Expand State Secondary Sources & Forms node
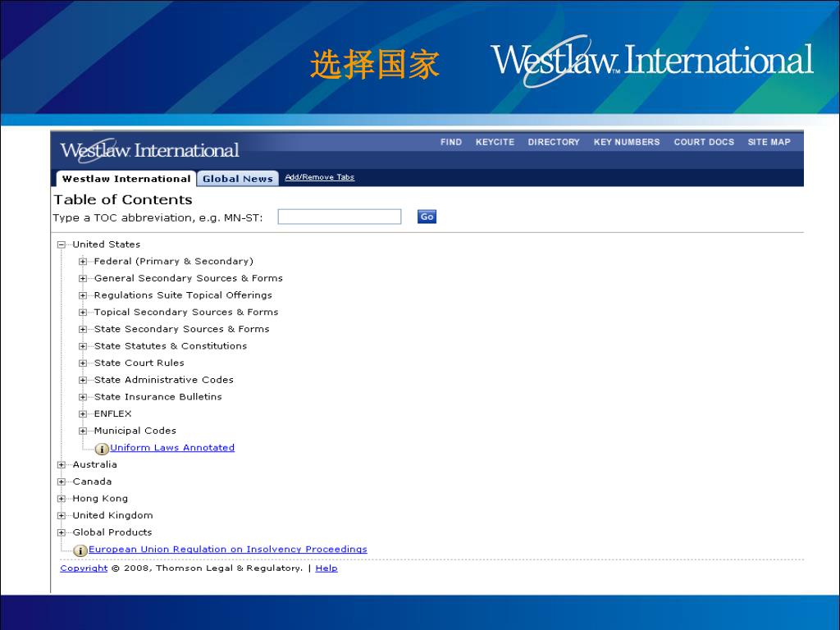Image resolution: width=840 pixels, height=630 pixels. 83,330
